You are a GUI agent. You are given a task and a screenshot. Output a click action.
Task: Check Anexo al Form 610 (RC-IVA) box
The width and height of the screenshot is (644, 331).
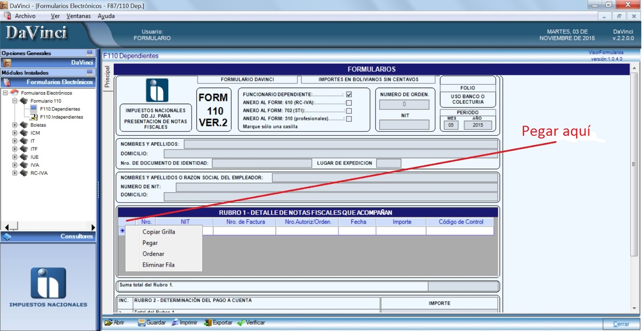349,103
